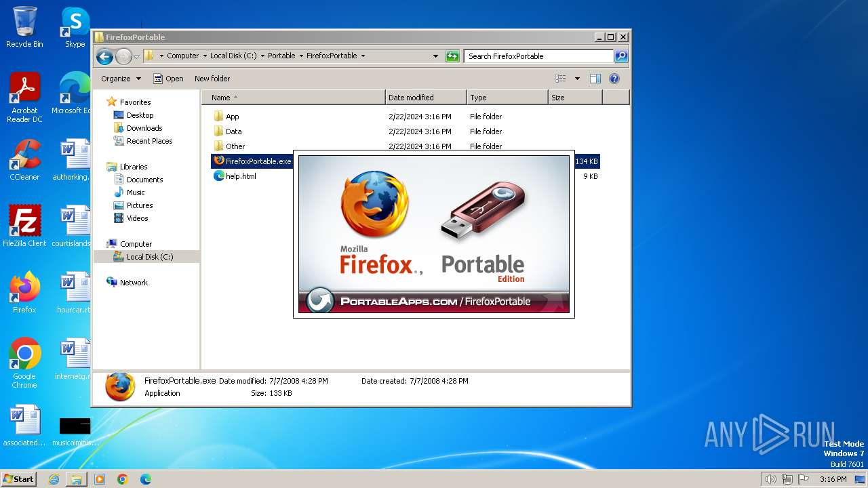
Task: Open Chrome from the taskbar
Action: [123, 479]
